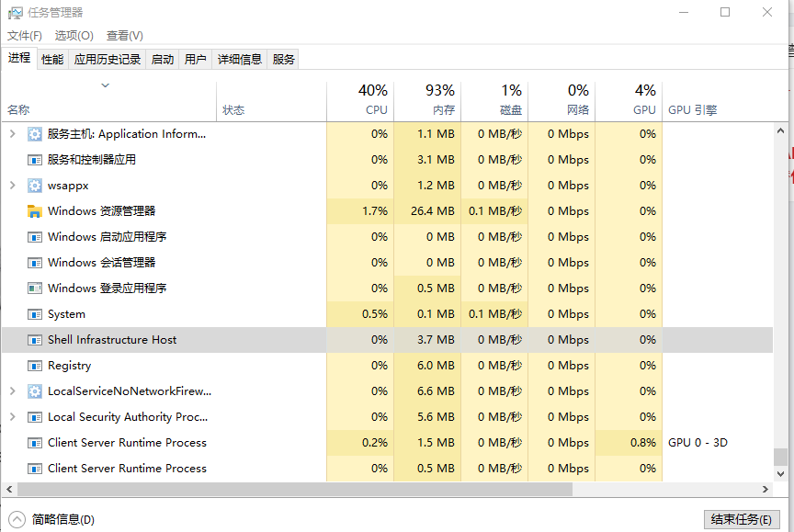This screenshot has width=794, height=532.
Task: Switch to the 性能 tab
Action: (x=52, y=59)
